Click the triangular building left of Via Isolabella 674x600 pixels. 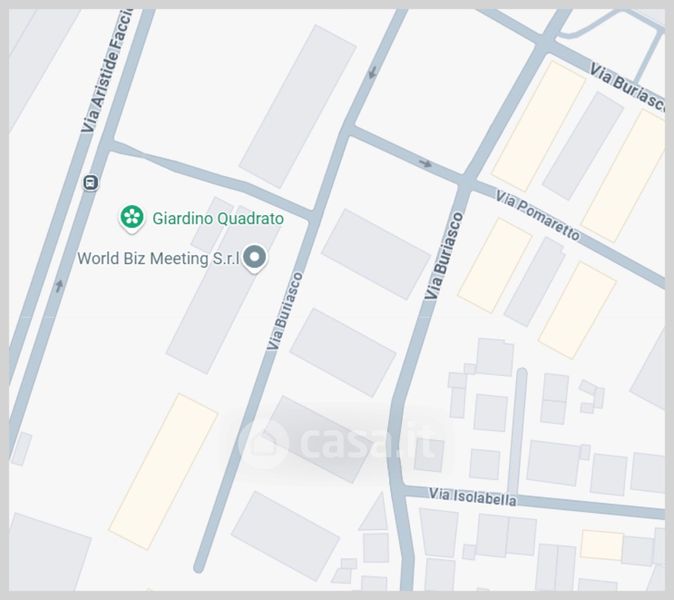375,512
